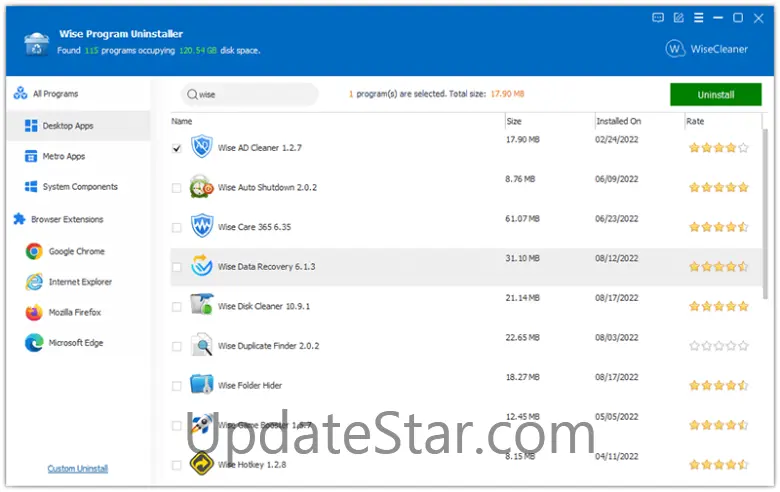The width and height of the screenshot is (780, 492).
Task: Click the Wise Duplicate Finder icon
Action: point(201,344)
